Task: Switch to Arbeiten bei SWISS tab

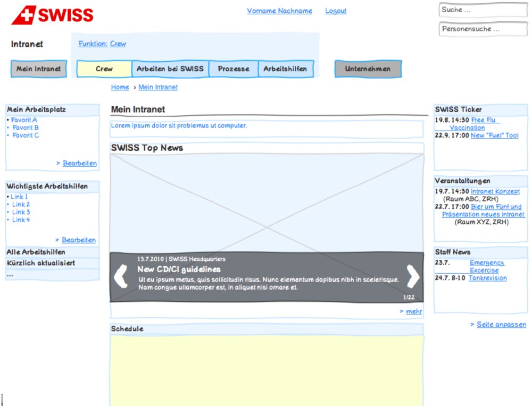Action: [x=170, y=69]
